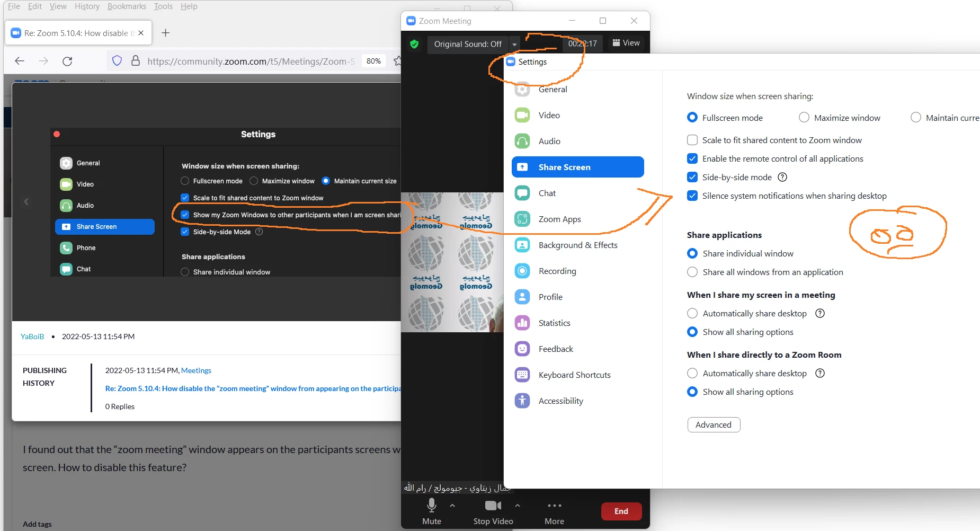980x531 pixels.
Task: Open the More options in meeting toolbar
Action: (x=554, y=512)
